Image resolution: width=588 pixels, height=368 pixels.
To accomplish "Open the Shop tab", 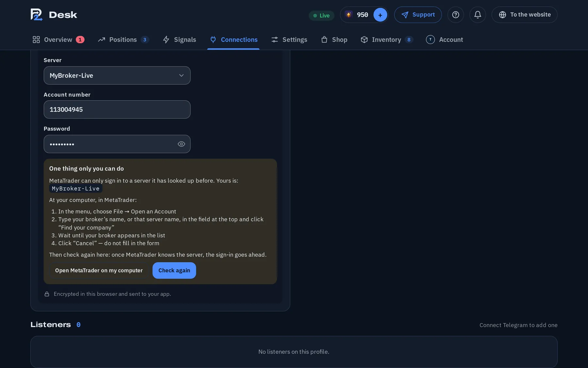I will pos(334,40).
